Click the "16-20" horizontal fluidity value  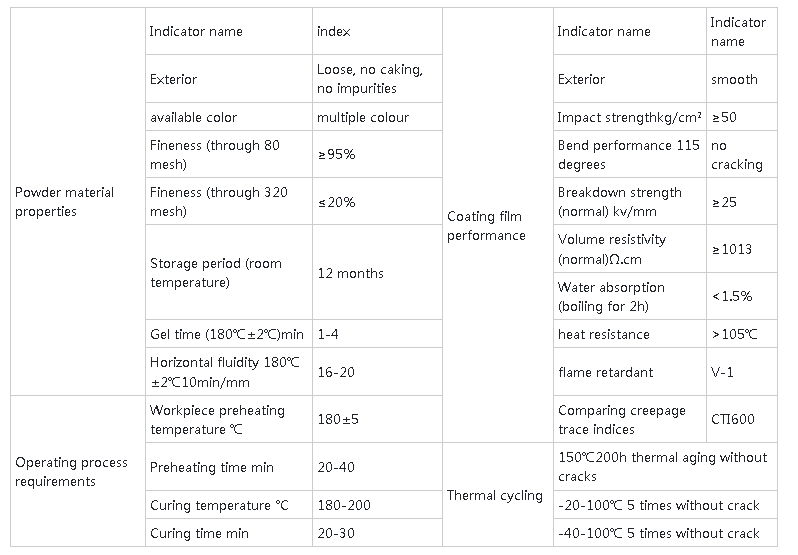point(336,372)
